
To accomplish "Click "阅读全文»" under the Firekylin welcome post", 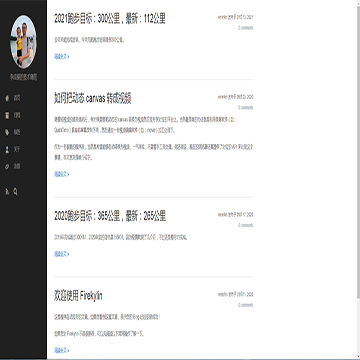I will point(62,350).
